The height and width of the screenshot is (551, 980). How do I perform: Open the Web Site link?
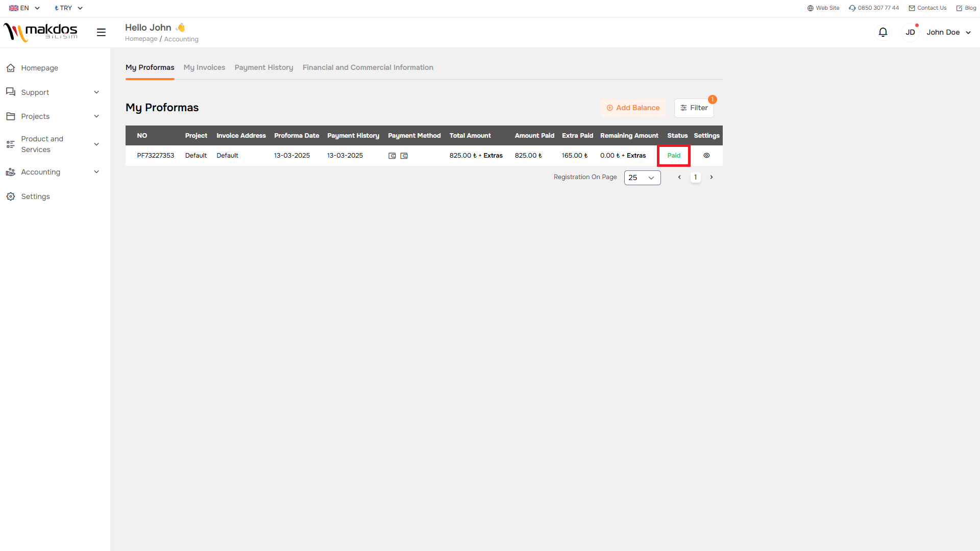point(823,8)
